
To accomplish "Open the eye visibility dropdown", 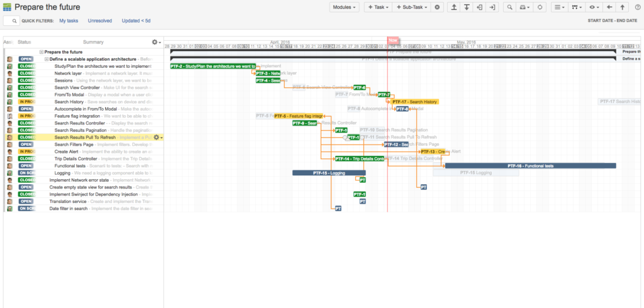I will click(x=594, y=7).
